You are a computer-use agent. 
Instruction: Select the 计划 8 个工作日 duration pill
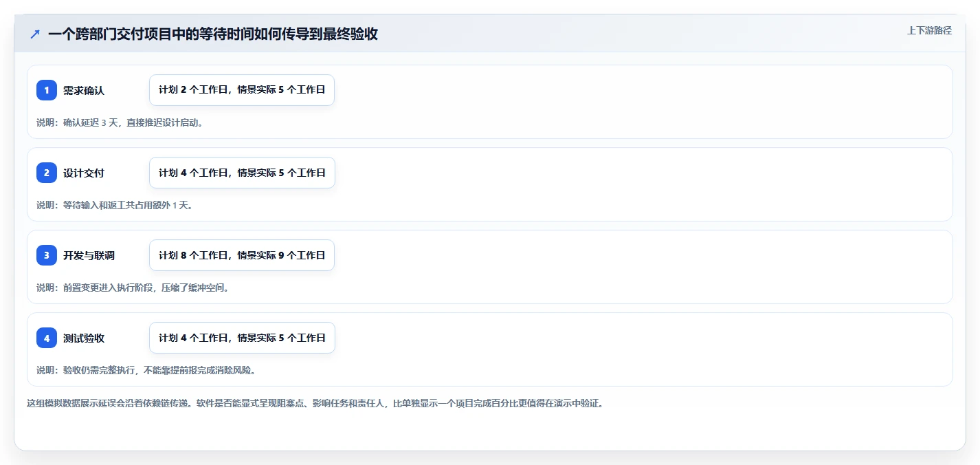pos(242,255)
